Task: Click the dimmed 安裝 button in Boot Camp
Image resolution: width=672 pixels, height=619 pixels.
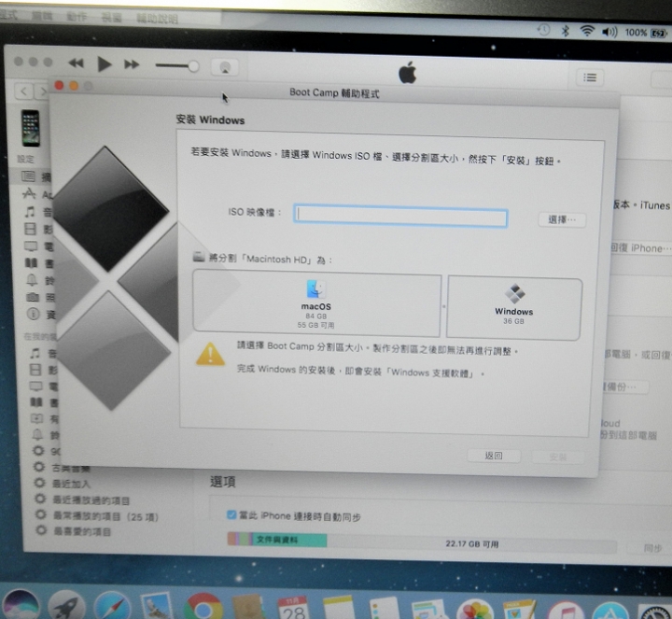Action: point(557,457)
